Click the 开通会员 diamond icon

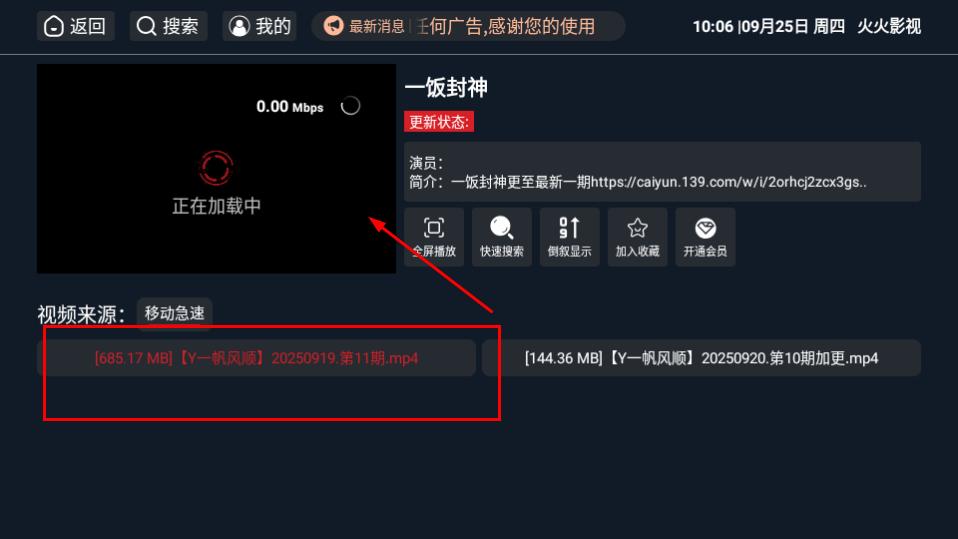pyautogui.click(x=705, y=237)
